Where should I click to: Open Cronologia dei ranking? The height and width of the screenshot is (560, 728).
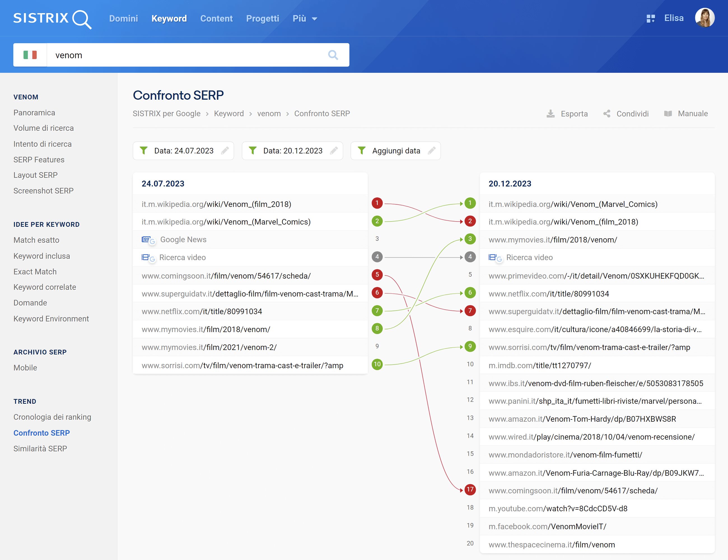tap(52, 417)
